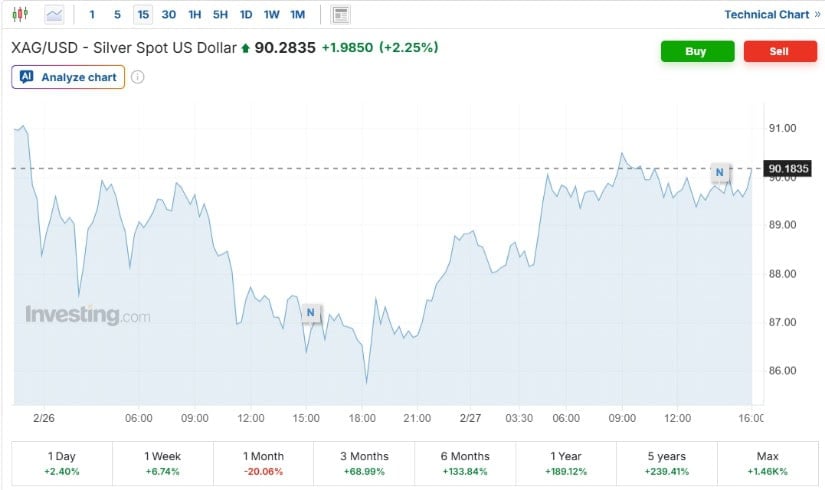Open the news marker near 16:00

[x=719, y=173]
